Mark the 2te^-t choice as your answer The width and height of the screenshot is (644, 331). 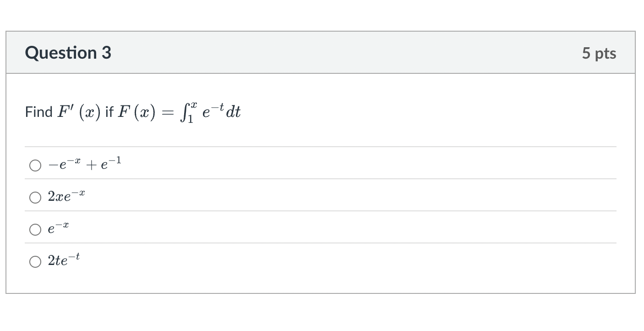35,262
